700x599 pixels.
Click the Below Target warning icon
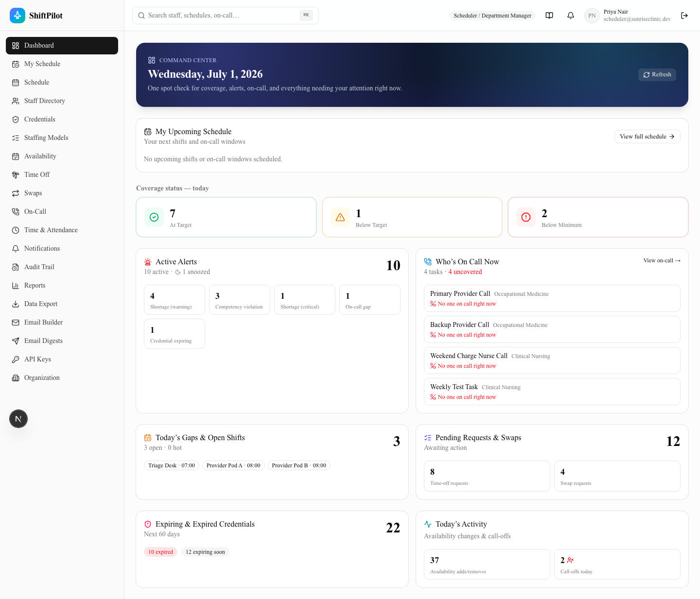pos(340,217)
